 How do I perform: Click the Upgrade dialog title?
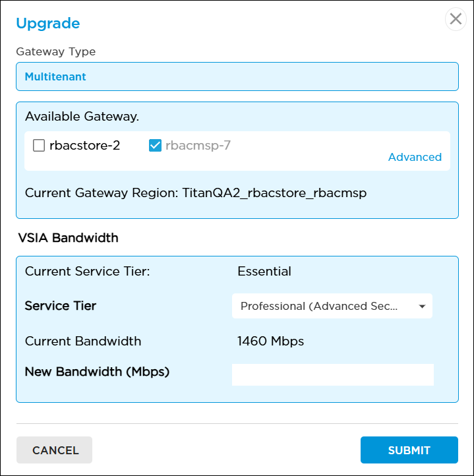[x=47, y=24]
